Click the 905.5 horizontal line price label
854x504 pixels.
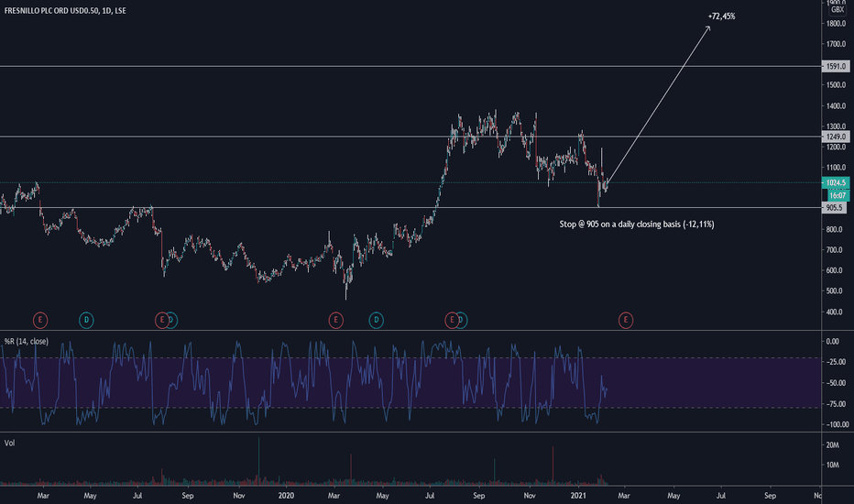tap(835, 208)
